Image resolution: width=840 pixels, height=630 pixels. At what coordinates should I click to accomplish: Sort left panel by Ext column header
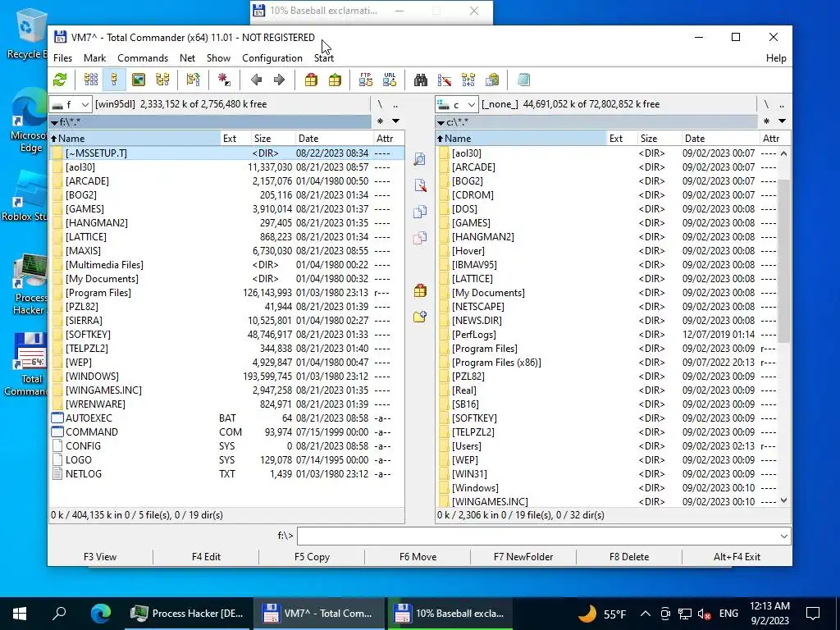click(x=235, y=138)
